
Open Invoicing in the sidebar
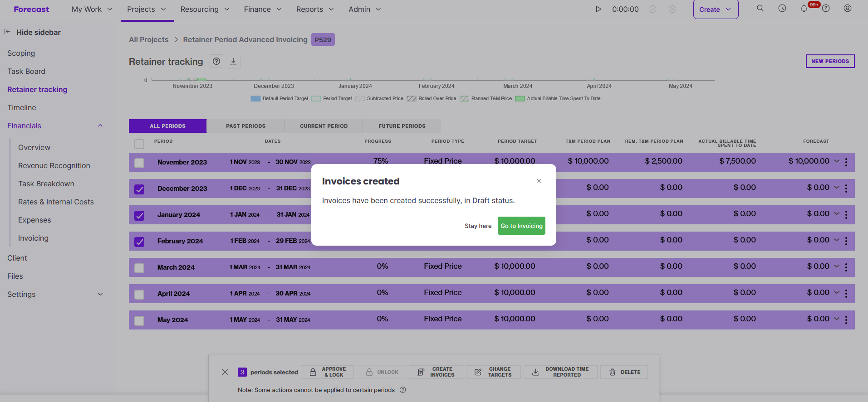coord(33,238)
